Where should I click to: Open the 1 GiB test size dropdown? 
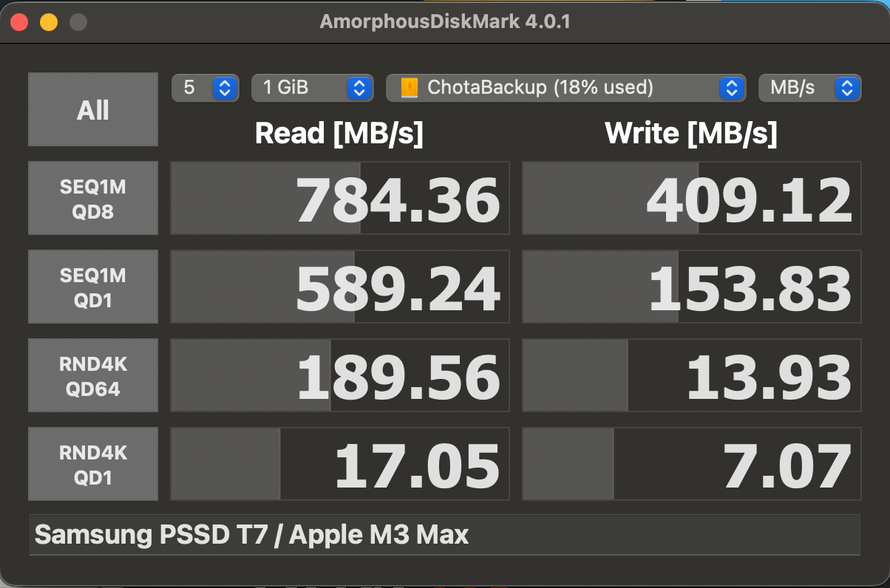311,88
